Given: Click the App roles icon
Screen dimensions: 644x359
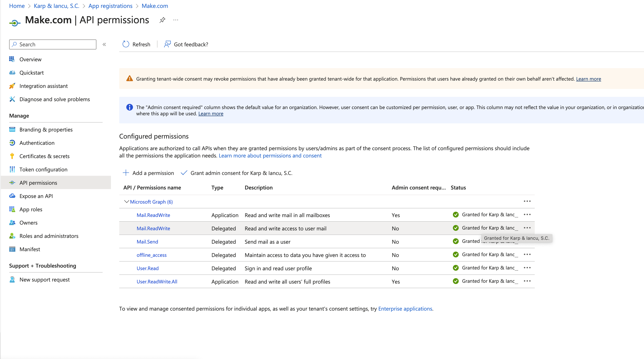Looking at the screenshot, I should [12, 209].
